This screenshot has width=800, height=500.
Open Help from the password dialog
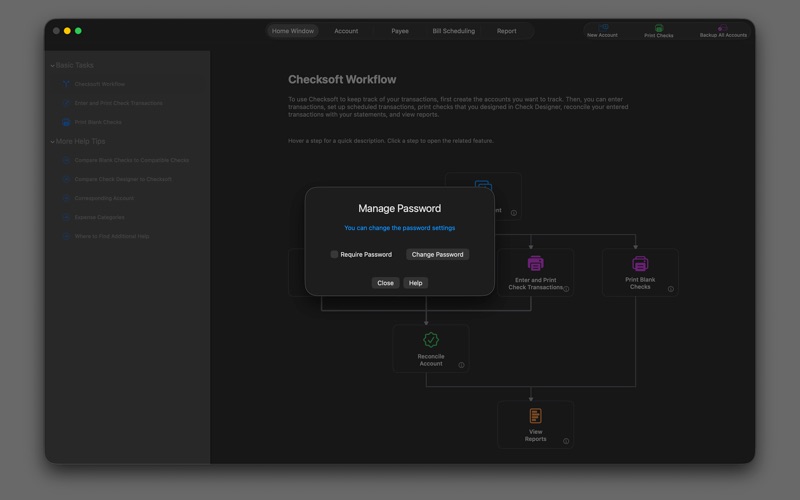(x=415, y=283)
